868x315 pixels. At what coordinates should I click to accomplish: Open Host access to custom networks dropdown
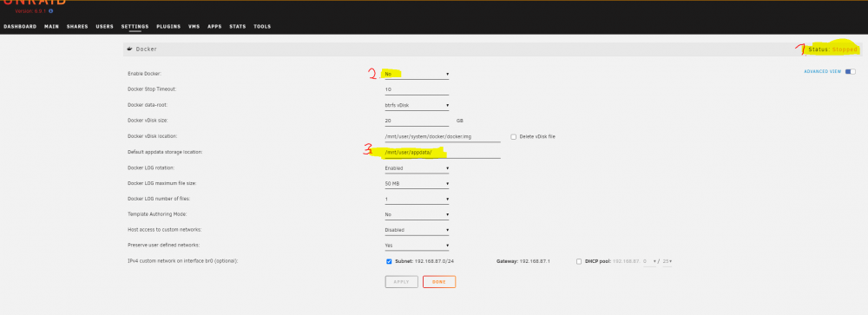[417, 230]
